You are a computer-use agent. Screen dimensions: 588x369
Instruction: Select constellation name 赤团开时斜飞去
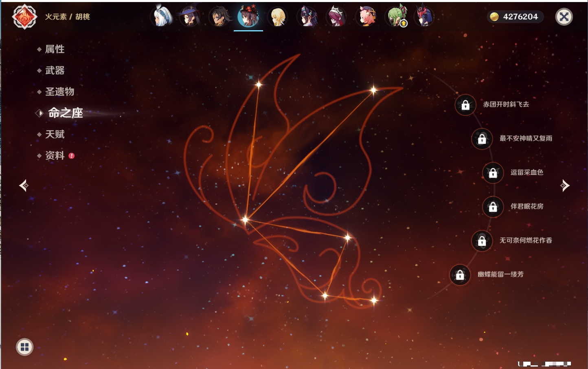506,104
